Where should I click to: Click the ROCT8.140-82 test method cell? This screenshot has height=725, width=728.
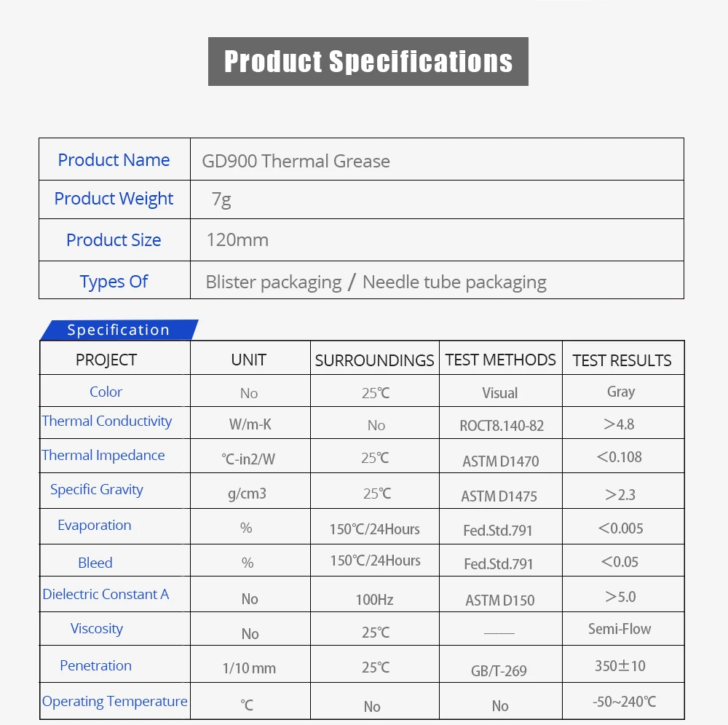click(502, 426)
